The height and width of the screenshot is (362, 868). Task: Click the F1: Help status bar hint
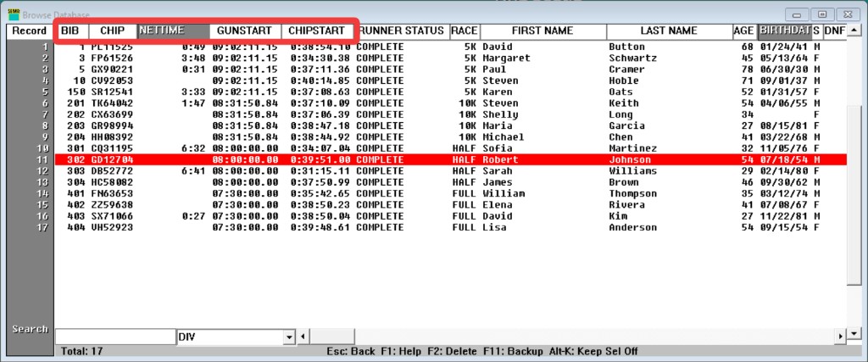[x=401, y=352]
